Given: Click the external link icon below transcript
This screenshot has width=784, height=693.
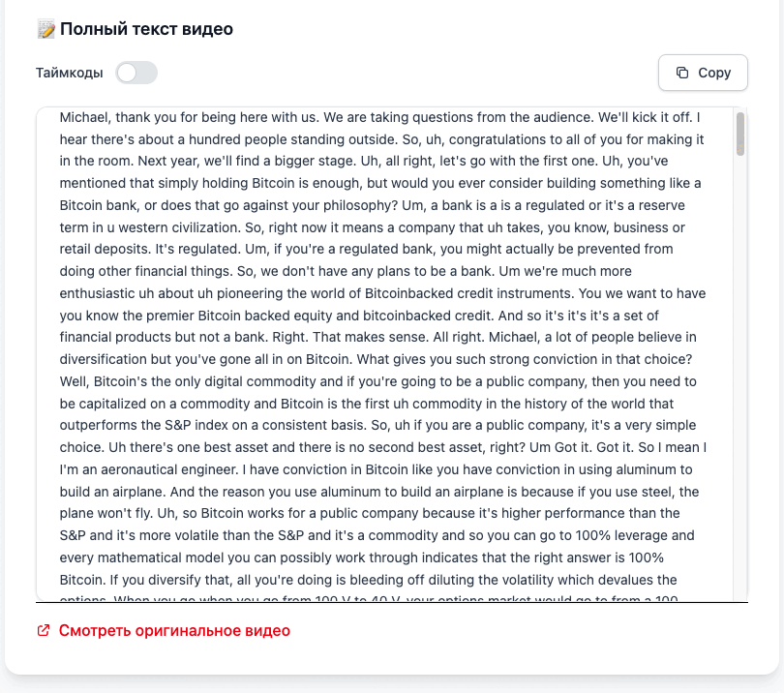Looking at the screenshot, I should point(44,631).
